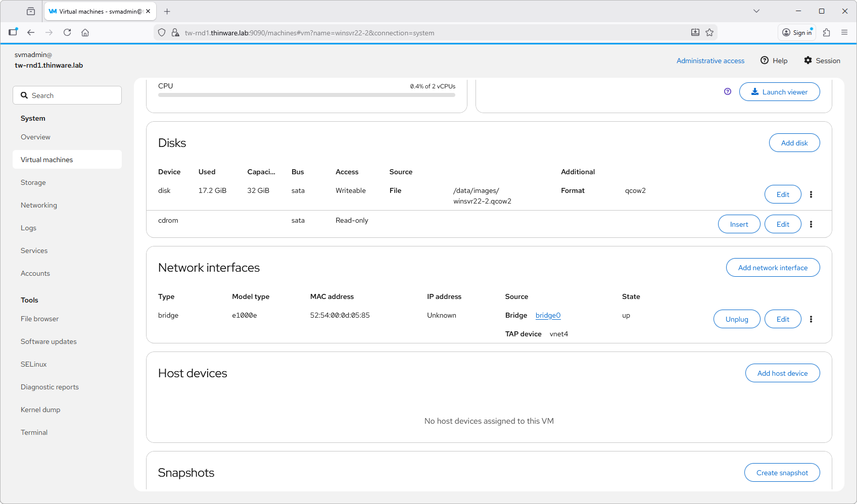
Task: Open the Firefox extensions icon
Action: (827, 32)
